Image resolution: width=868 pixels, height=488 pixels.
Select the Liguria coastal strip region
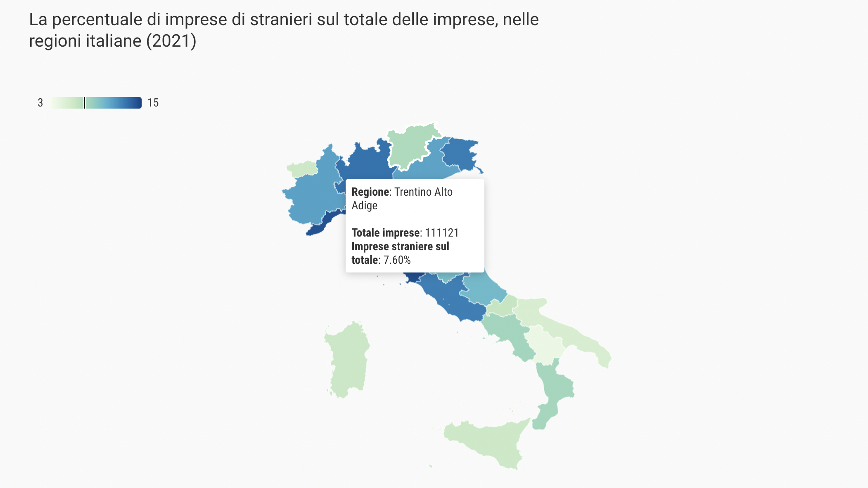(x=324, y=223)
